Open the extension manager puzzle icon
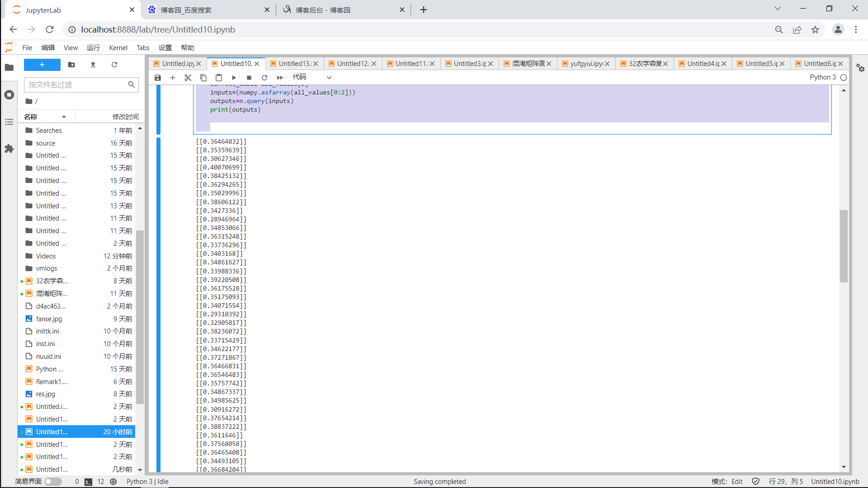 click(9, 149)
